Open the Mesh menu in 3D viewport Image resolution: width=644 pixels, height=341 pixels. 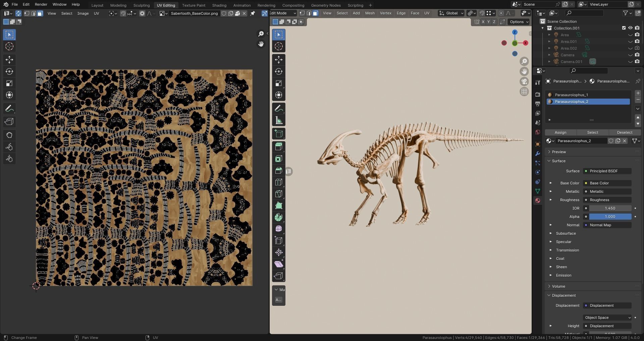(x=370, y=13)
